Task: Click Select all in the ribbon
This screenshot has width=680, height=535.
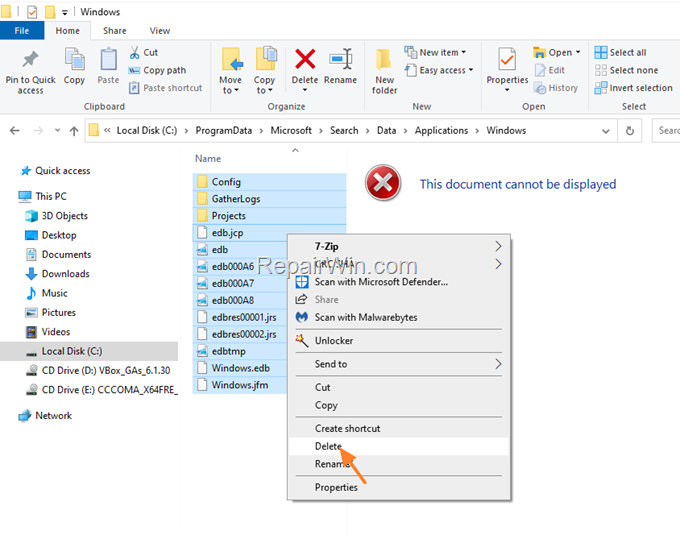Action: pyautogui.click(x=620, y=52)
